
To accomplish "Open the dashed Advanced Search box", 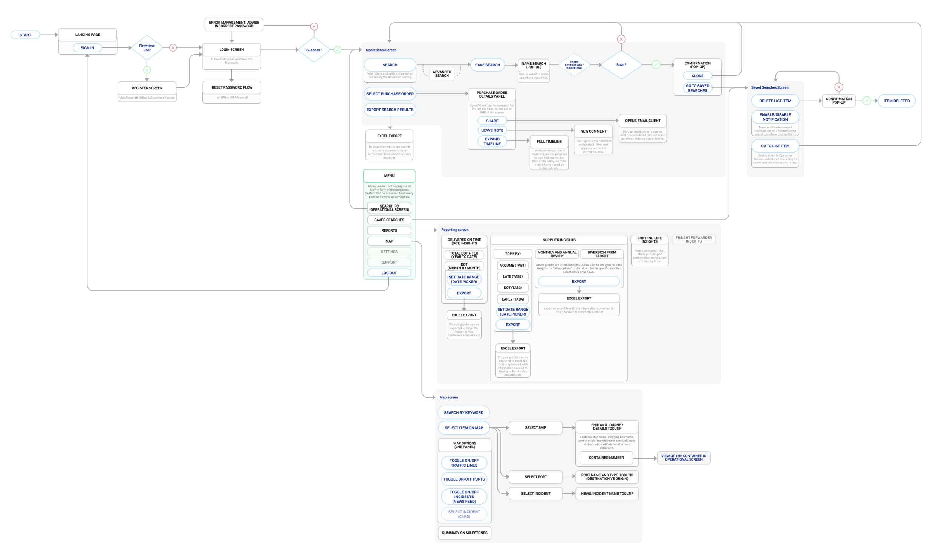I will 441,73.
